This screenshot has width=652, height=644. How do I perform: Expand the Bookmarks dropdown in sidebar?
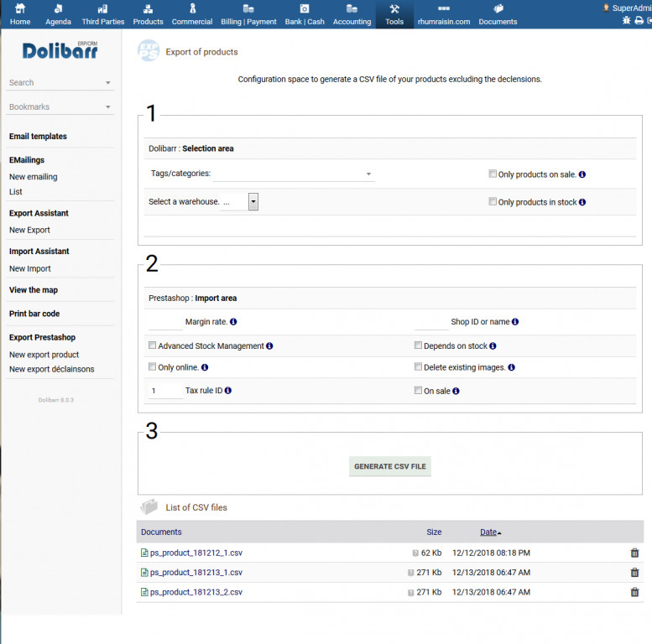click(60, 107)
